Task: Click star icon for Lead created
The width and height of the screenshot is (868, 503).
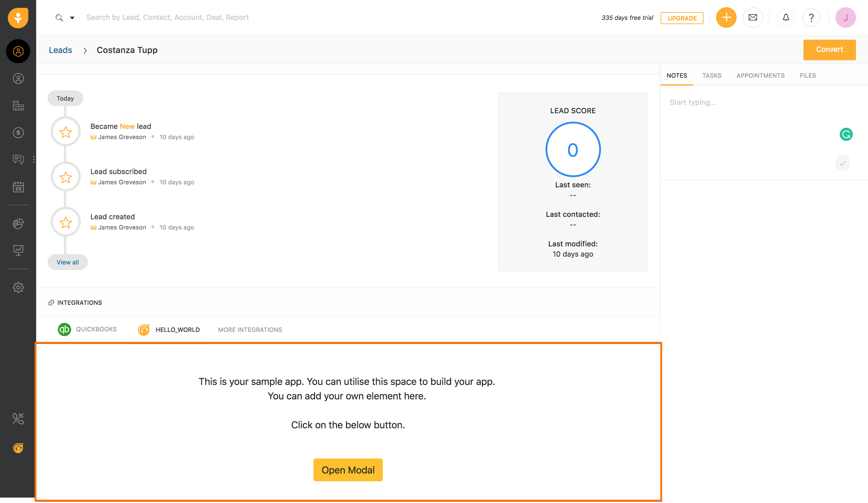Action: tap(65, 222)
